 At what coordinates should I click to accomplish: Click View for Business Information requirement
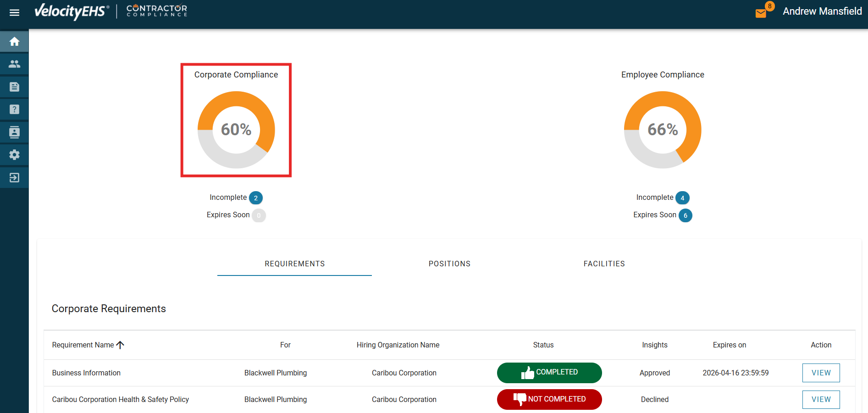[821, 373]
